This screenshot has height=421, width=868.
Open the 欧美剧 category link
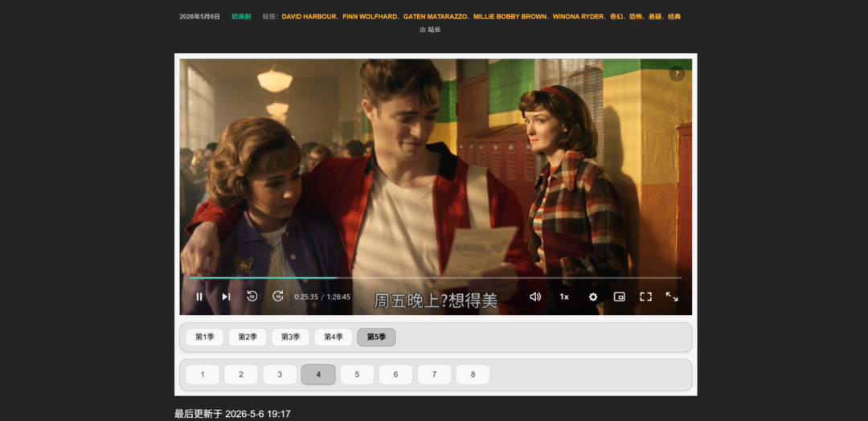(241, 17)
